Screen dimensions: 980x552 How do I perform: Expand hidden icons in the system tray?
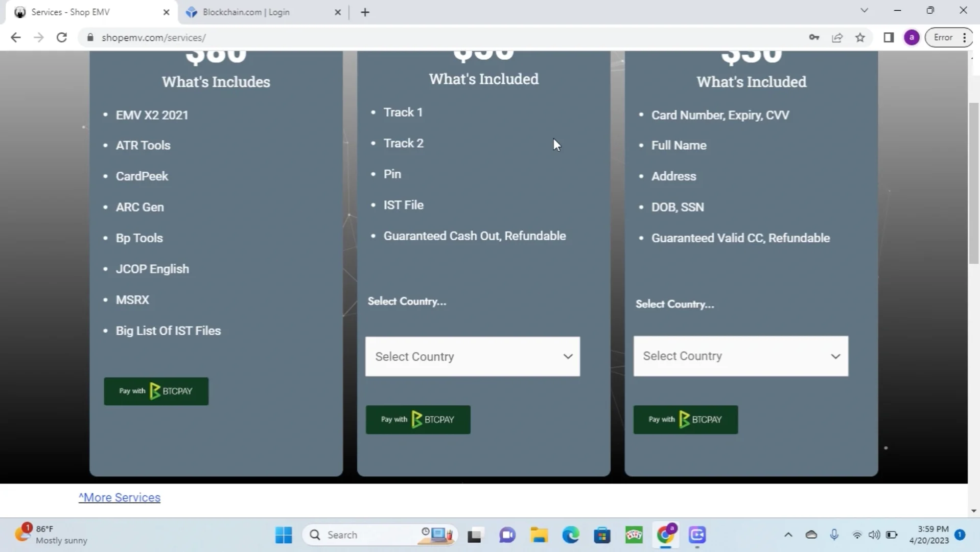pyautogui.click(x=789, y=535)
